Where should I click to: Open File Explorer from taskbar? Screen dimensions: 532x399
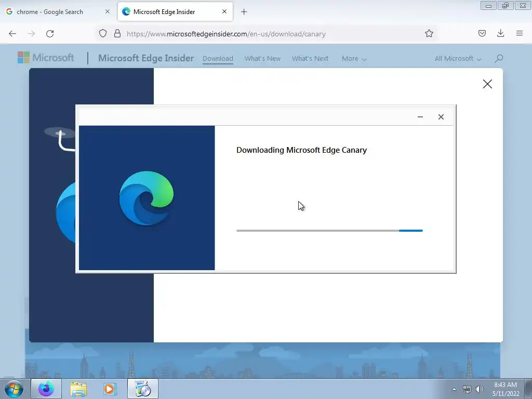78,389
